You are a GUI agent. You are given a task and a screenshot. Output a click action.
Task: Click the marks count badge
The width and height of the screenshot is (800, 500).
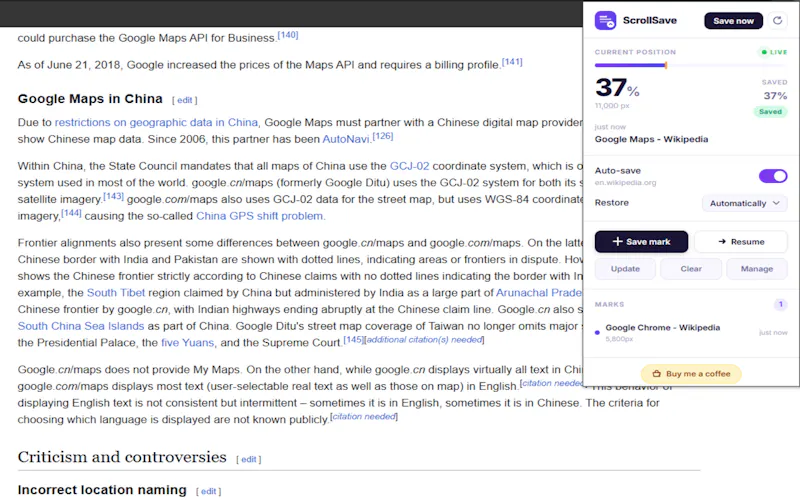tap(780, 305)
